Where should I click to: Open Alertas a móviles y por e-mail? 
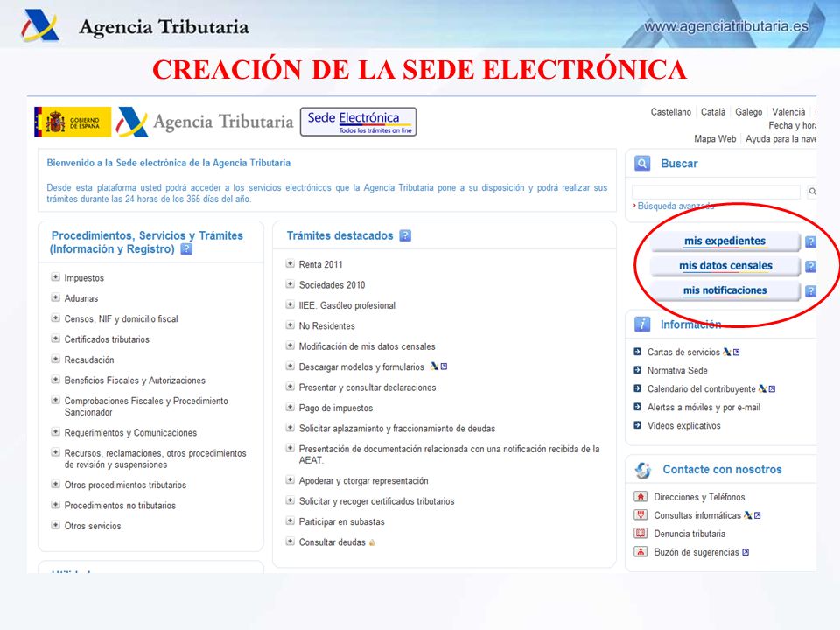pos(703,408)
